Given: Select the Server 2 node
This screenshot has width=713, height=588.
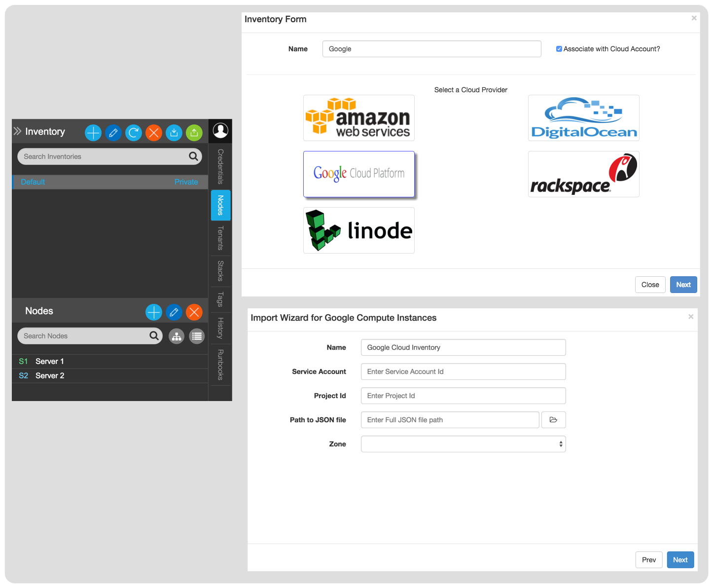Looking at the screenshot, I should click(x=110, y=376).
